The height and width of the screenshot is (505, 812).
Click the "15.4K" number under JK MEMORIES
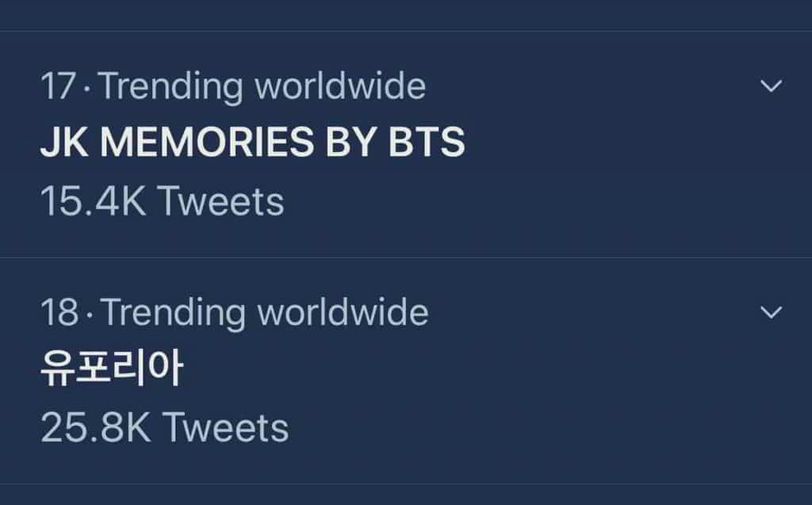[94, 201]
